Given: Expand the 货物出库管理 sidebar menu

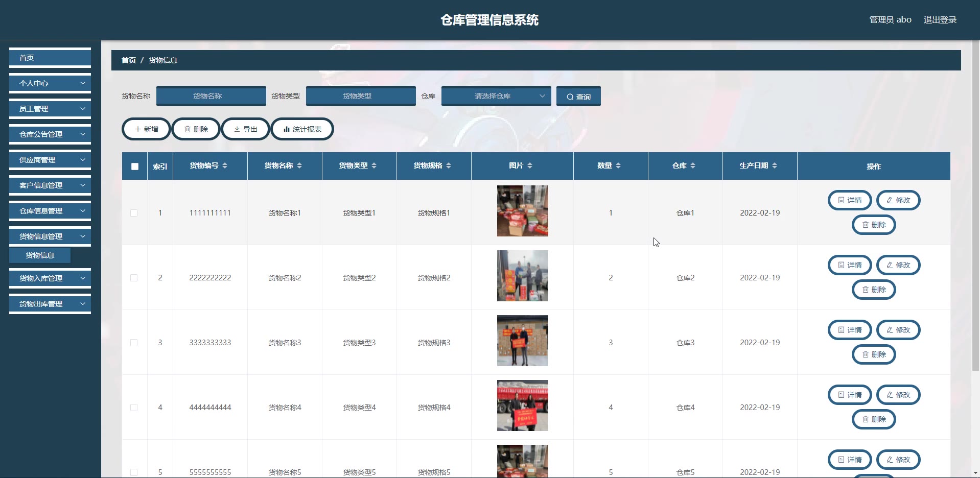Looking at the screenshot, I should (x=50, y=304).
